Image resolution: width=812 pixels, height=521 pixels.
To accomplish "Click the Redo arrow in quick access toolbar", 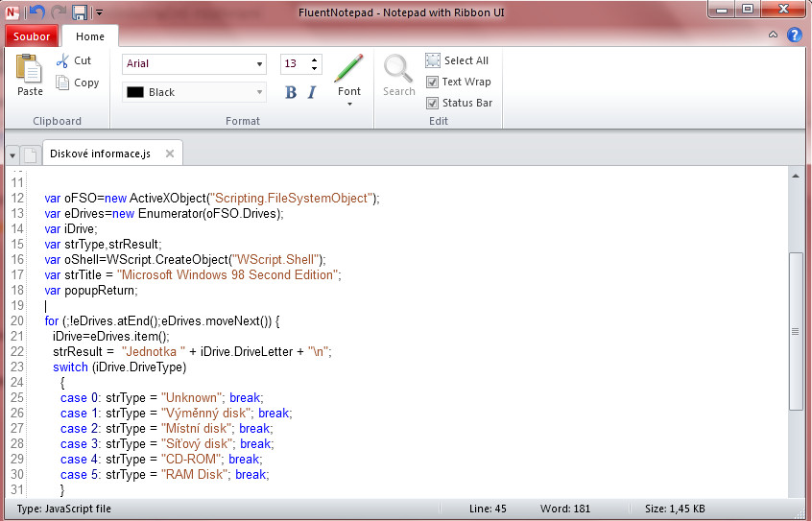I will pyautogui.click(x=58, y=12).
